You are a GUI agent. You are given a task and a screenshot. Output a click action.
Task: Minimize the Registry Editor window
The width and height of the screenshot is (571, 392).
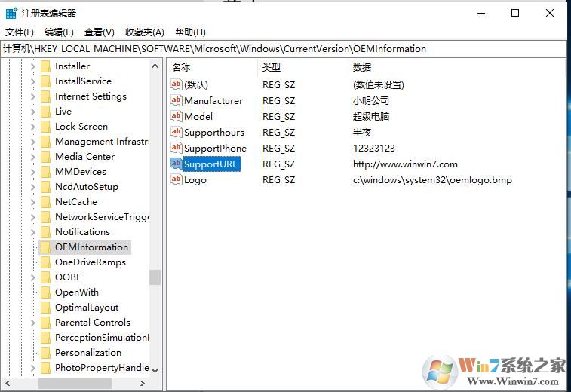tap(481, 13)
